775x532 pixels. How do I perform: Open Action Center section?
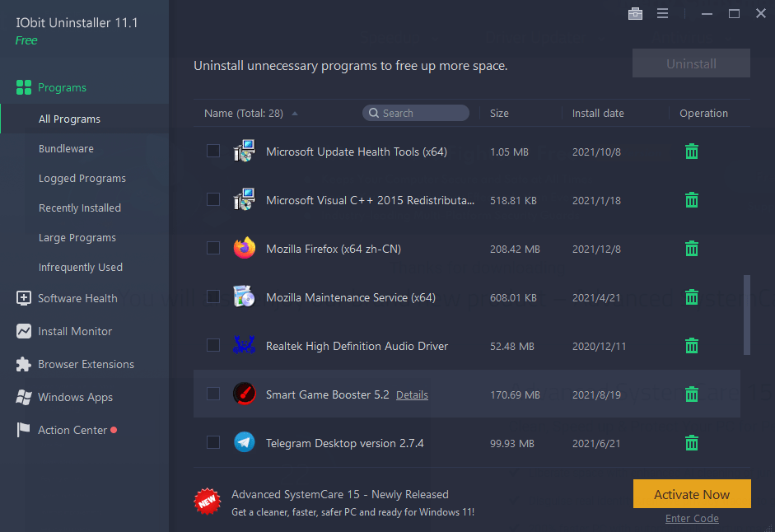pos(72,430)
